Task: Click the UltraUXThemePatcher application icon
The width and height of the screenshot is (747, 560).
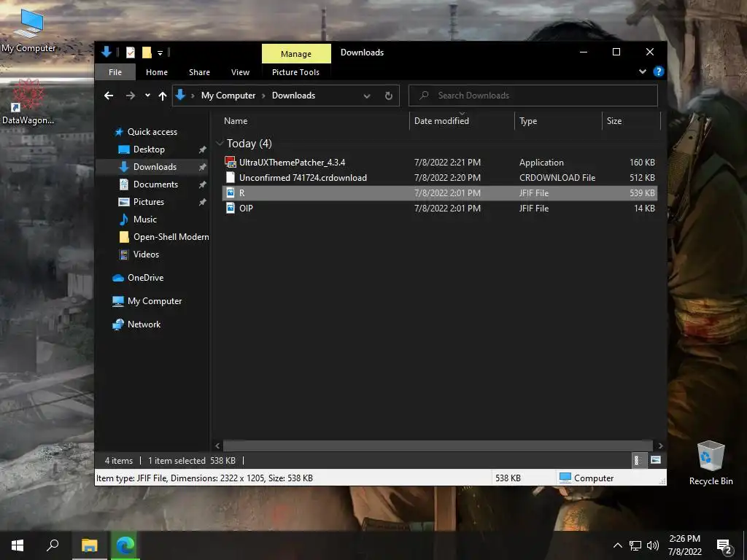Action: (231, 163)
